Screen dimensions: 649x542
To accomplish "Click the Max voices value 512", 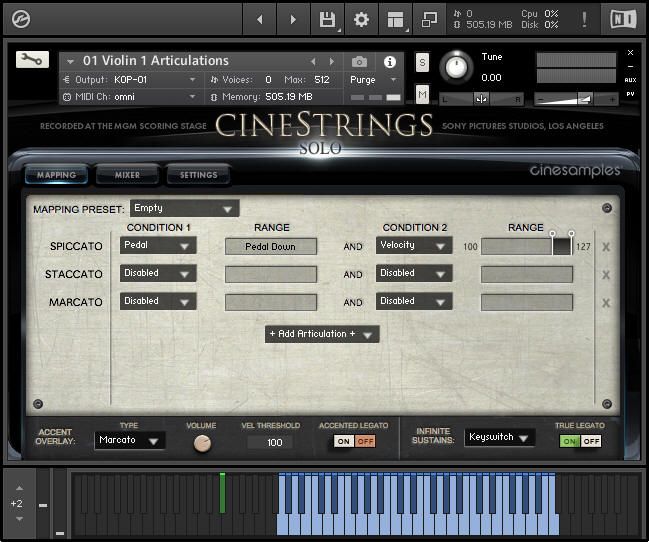I will pos(322,79).
